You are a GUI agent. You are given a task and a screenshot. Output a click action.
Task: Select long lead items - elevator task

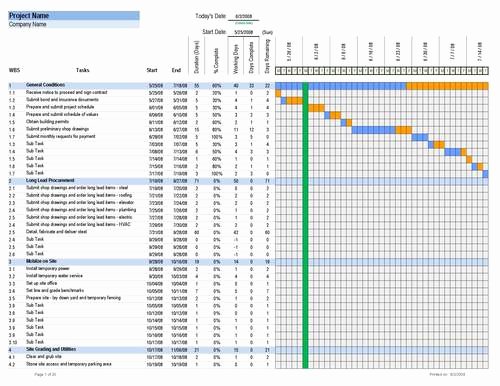tap(80, 202)
